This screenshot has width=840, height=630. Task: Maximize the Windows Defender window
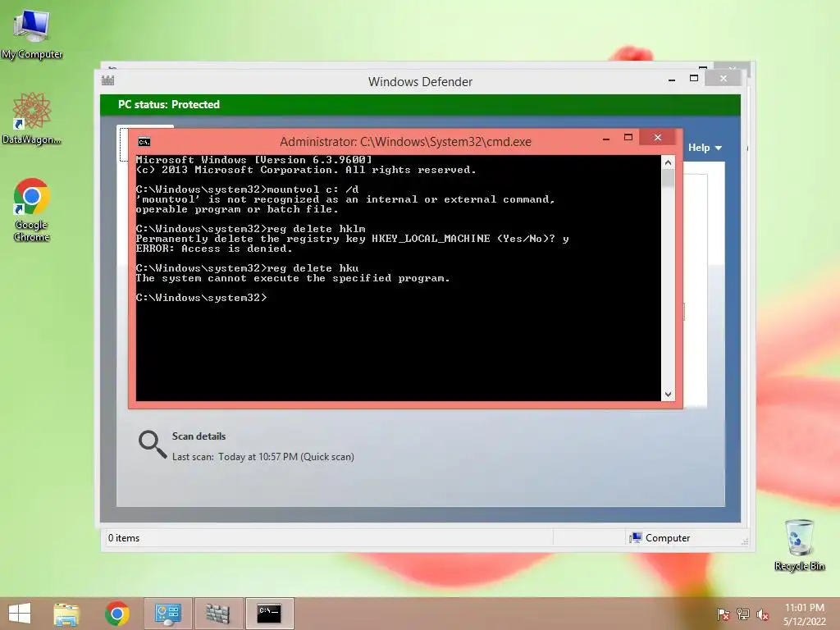694,78
